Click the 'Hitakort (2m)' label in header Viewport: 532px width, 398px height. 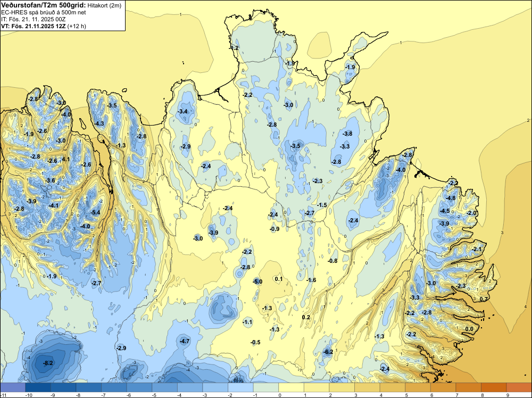(x=104, y=5)
